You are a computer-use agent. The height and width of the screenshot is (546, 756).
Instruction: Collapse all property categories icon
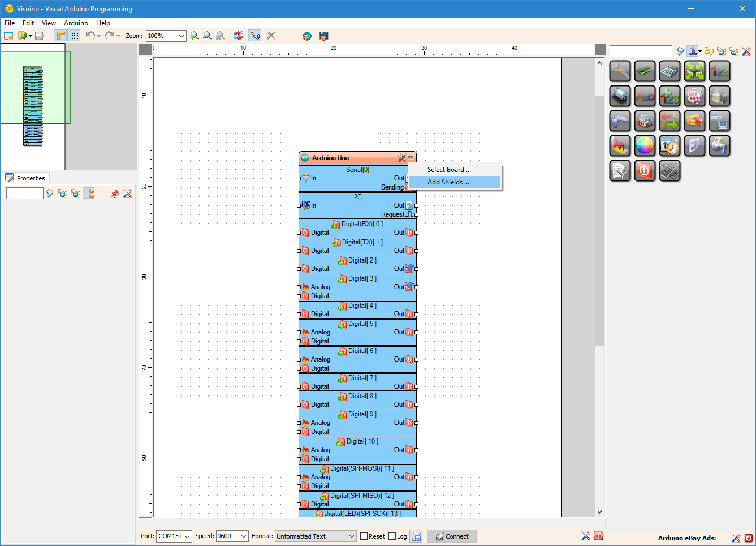(x=76, y=194)
